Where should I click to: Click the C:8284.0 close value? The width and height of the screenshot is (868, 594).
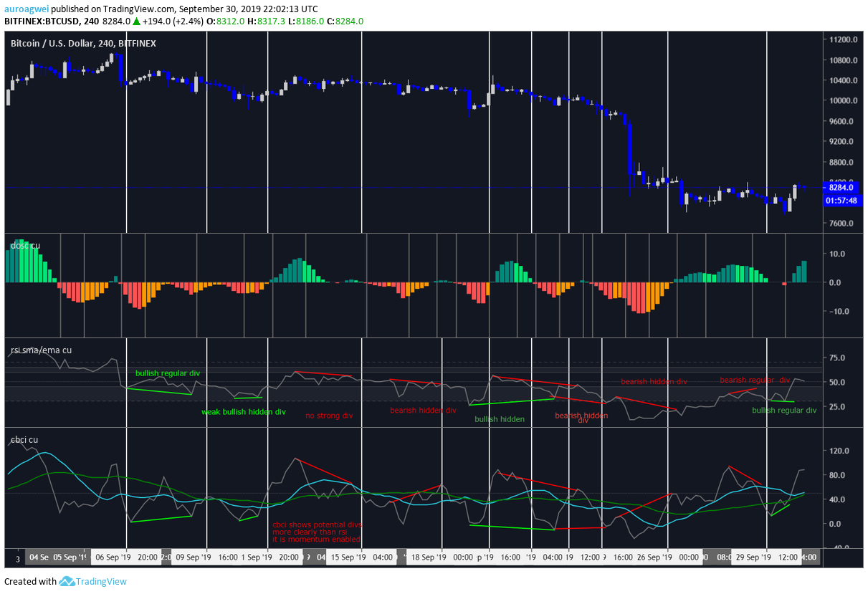(345, 21)
